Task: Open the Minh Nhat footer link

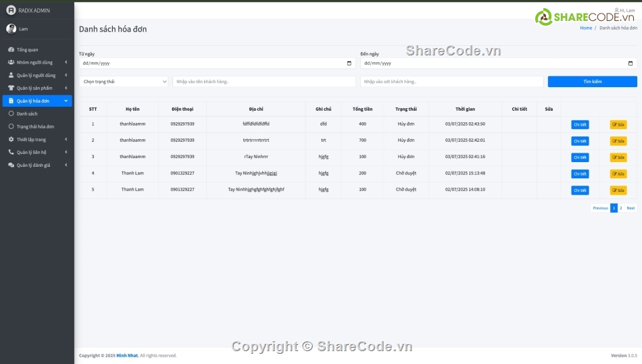Action: pos(127,355)
